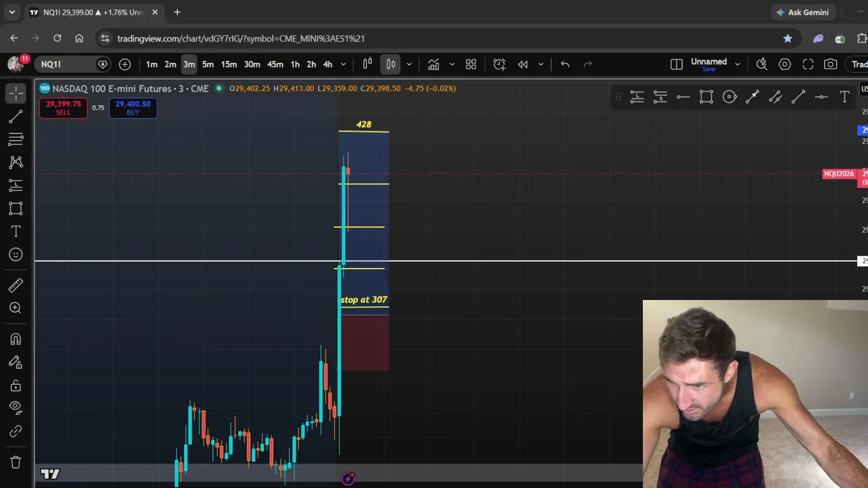868x488 pixels.
Task: Select the circle favorite drawing tool
Action: tap(729, 98)
